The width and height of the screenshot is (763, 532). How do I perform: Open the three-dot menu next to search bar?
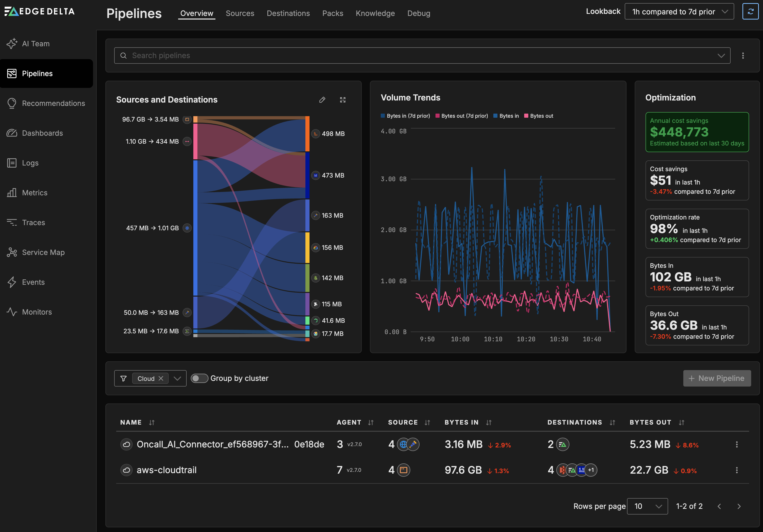[x=743, y=56]
